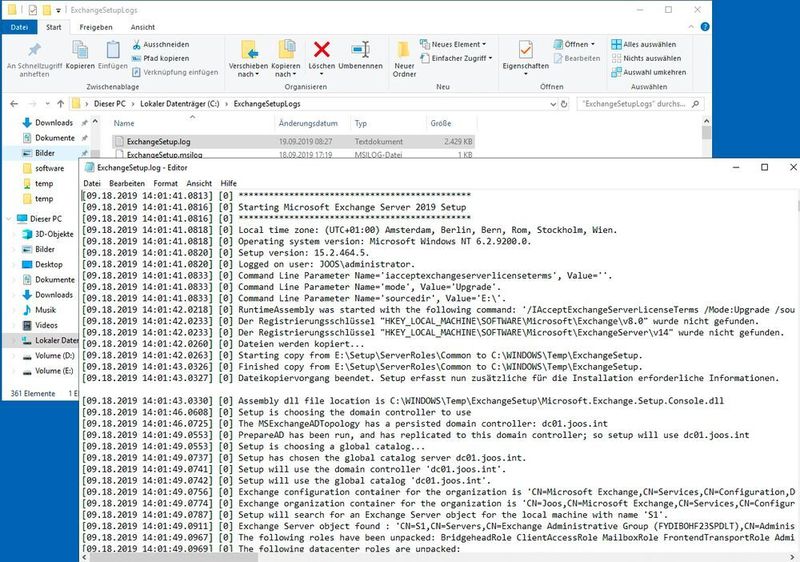
Task: Sort by Größe column header
Action: tap(441, 123)
